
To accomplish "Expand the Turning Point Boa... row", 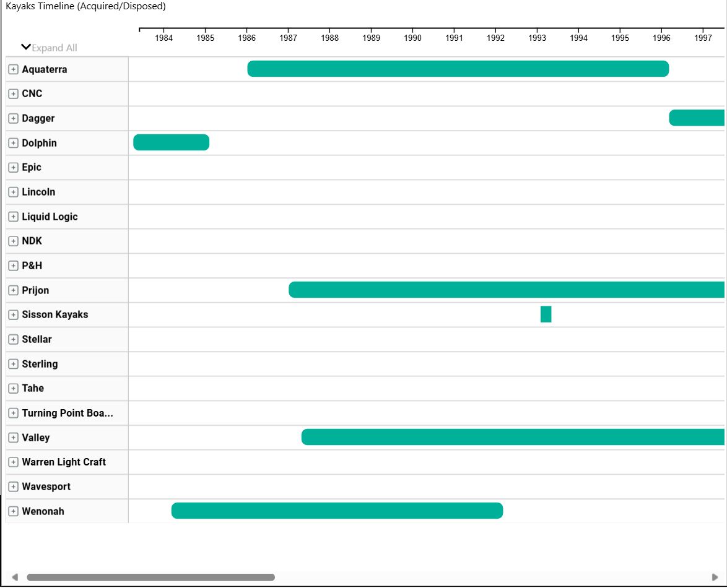I will click(14, 413).
